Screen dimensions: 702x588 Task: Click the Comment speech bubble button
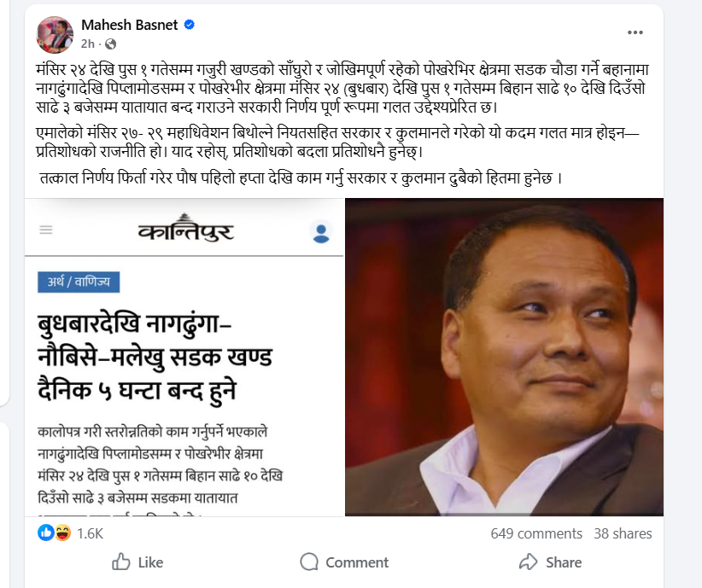(344, 562)
